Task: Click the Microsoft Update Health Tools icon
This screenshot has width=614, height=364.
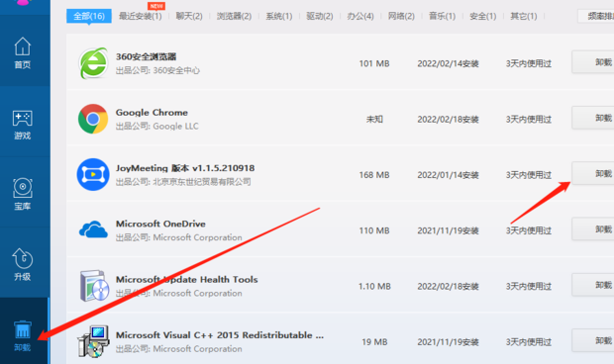Action: coord(94,286)
